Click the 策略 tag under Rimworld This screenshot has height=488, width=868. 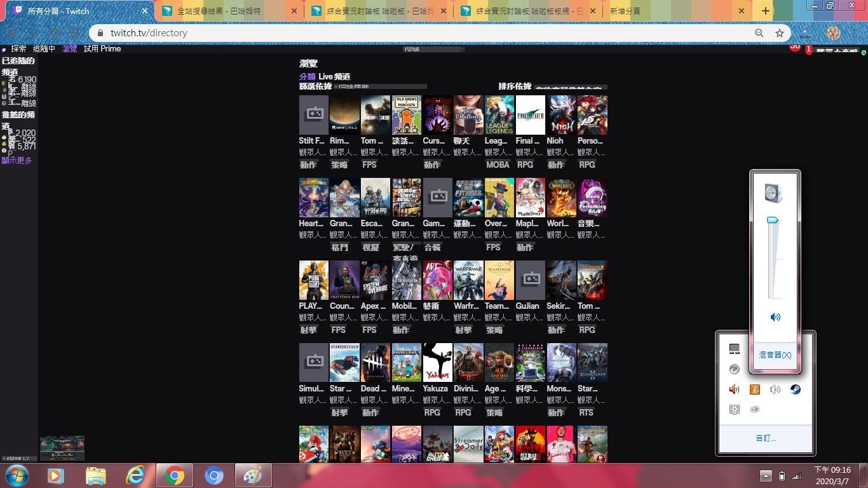(x=339, y=165)
